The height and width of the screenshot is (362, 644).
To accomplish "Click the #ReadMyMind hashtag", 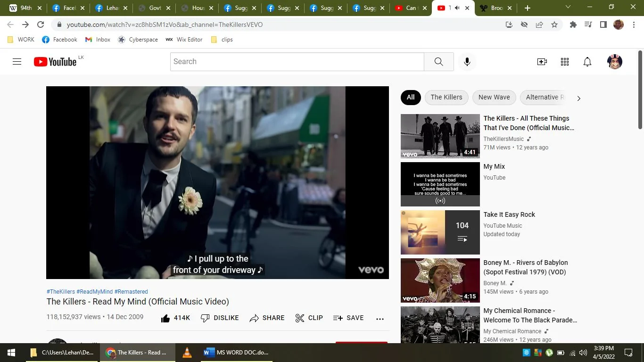I will [95, 292].
